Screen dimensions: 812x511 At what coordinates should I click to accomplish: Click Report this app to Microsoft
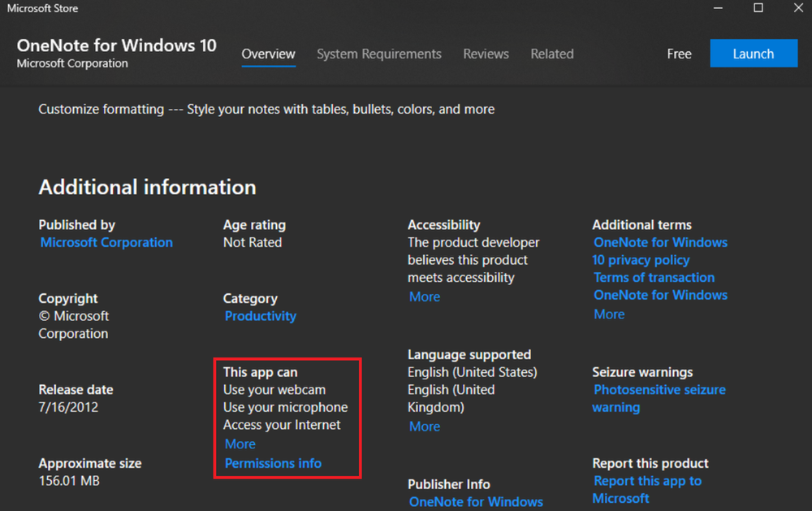tap(647, 490)
